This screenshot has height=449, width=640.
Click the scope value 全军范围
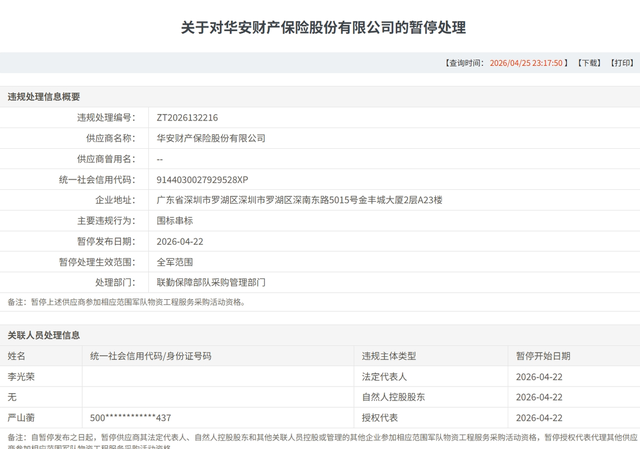174,262
